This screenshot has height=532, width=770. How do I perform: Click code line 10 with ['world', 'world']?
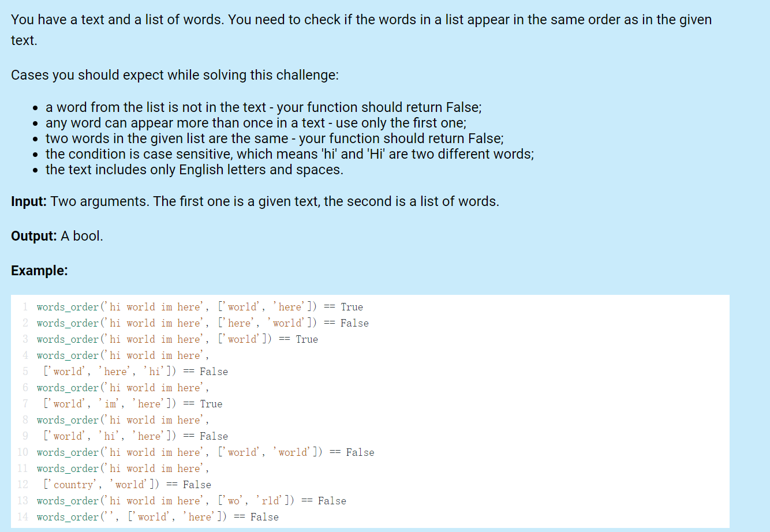pyautogui.click(x=205, y=452)
